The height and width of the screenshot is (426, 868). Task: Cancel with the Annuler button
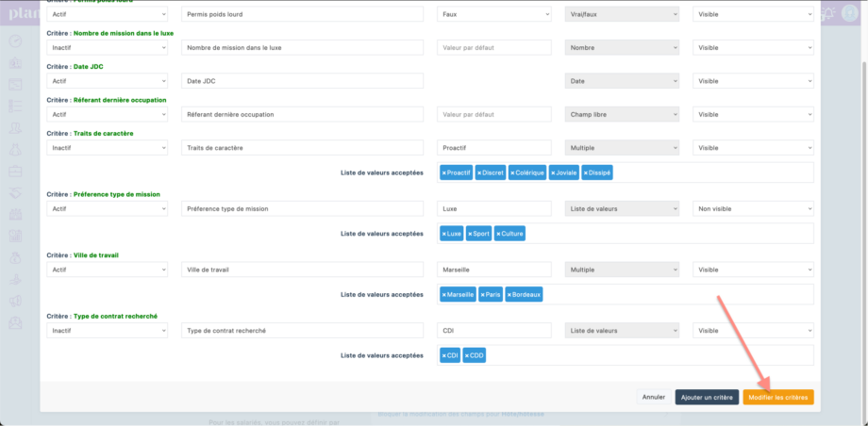pyautogui.click(x=654, y=398)
